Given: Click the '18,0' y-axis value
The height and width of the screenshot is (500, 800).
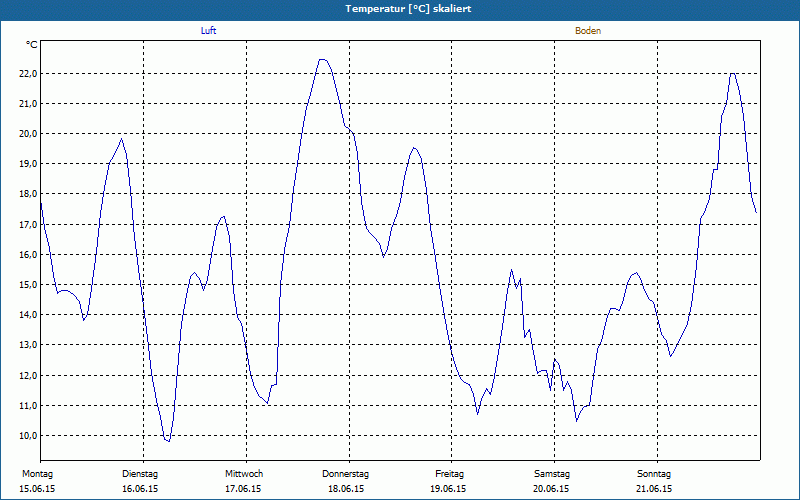Looking at the screenshot, I should pyautogui.click(x=28, y=194).
